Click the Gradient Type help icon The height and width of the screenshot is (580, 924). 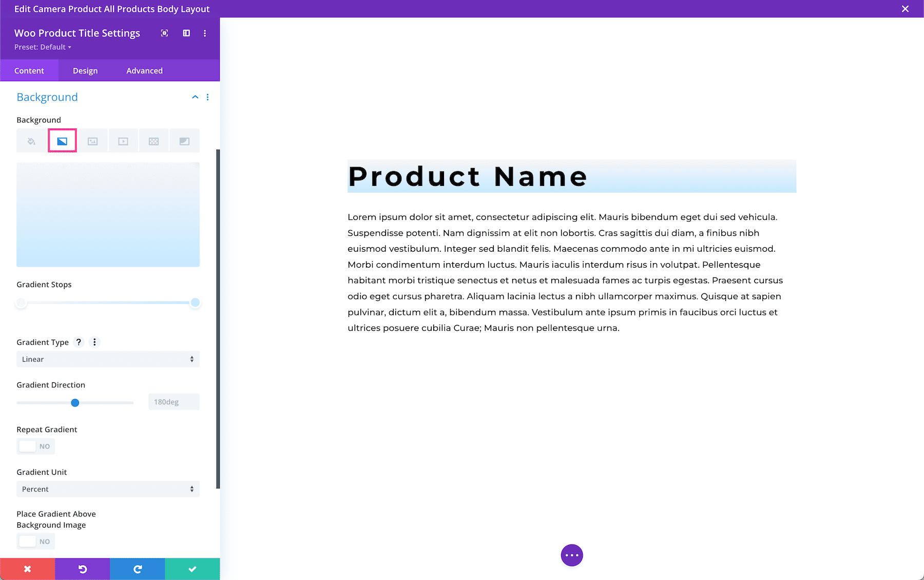click(x=78, y=342)
